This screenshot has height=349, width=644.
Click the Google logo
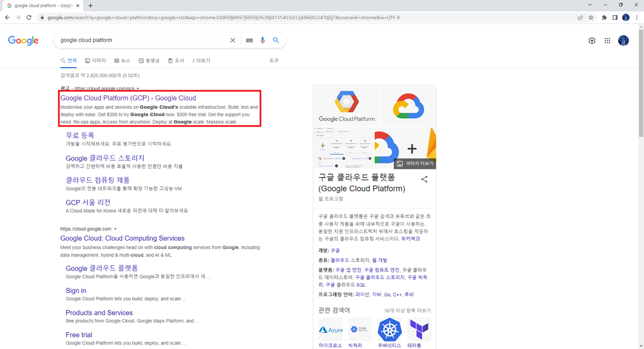click(x=23, y=40)
